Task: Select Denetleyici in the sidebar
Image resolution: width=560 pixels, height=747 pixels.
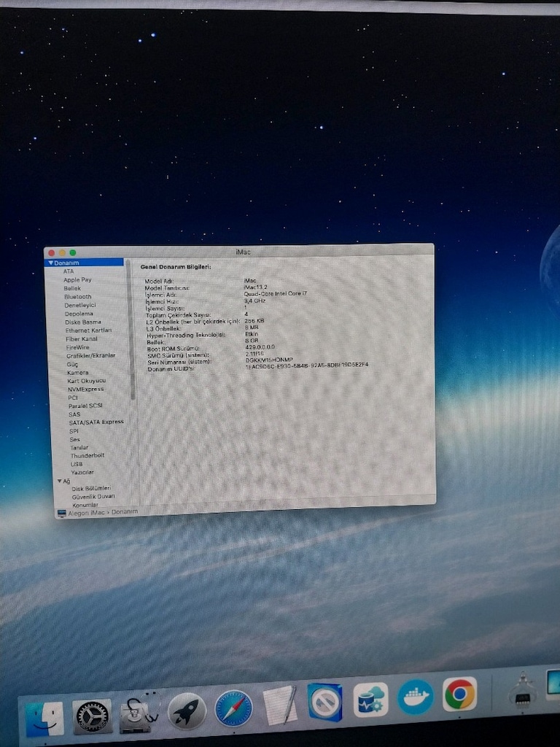Action: tap(80, 305)
